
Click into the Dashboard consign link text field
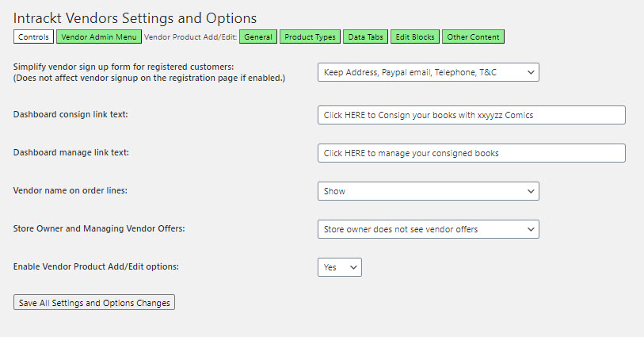point(471,115)
